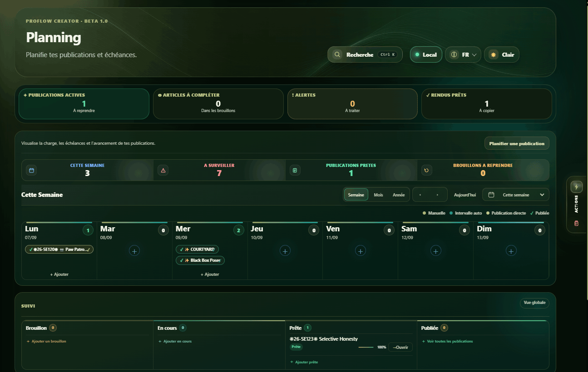Open the Rendus Prêts card
588x372 pixels.
click(487, 104)
